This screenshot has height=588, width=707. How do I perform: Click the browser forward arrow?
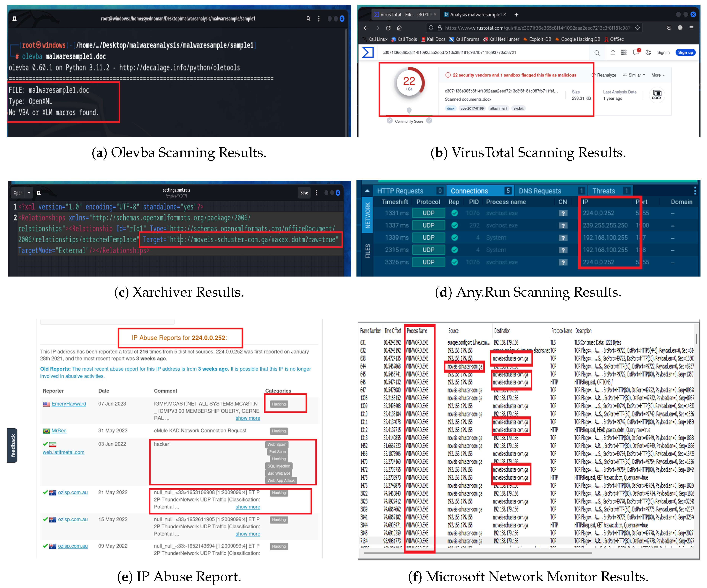click(x=377, y=28)
